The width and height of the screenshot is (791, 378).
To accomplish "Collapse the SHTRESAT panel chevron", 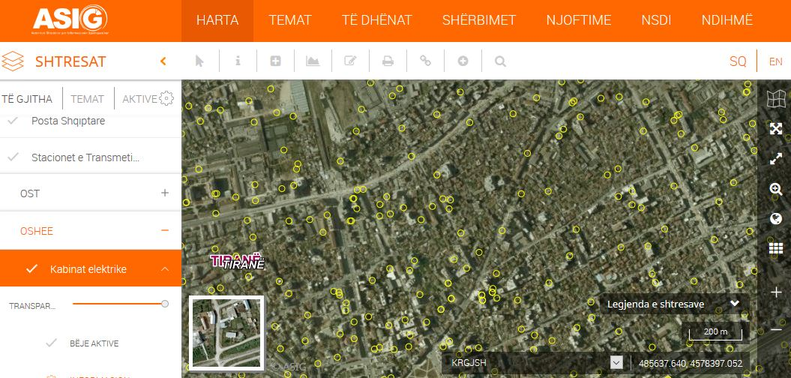I will tap(163, 61).
